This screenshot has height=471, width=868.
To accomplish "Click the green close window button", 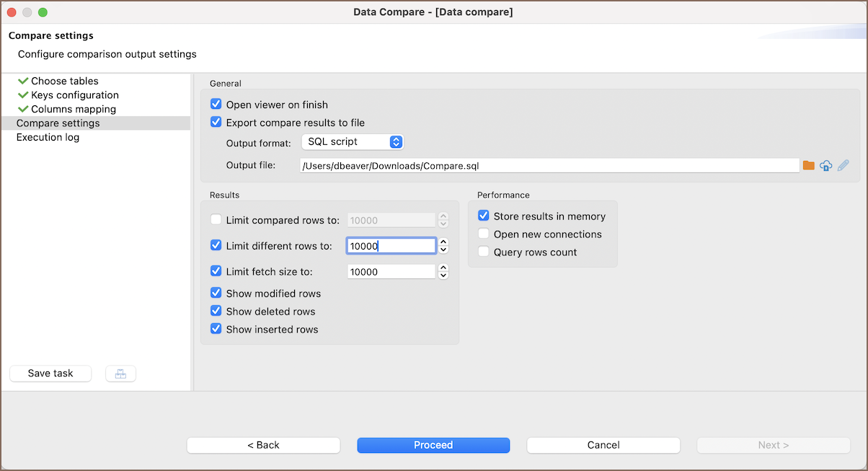I will click(43, 12).
